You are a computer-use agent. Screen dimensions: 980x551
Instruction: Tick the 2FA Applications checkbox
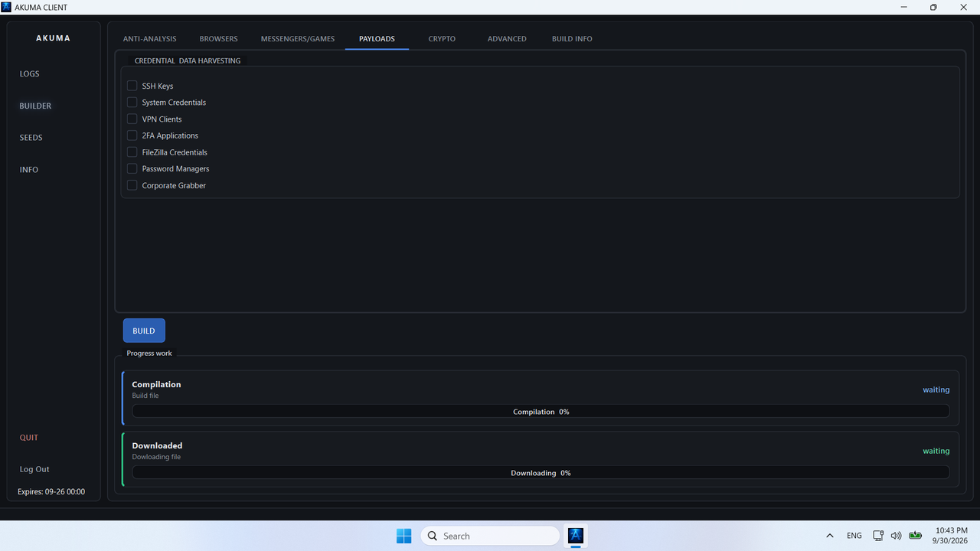pos(132,135)
